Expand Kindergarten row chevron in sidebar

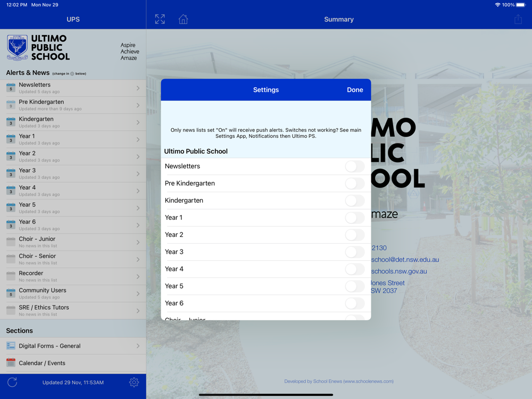pos(138,122)
